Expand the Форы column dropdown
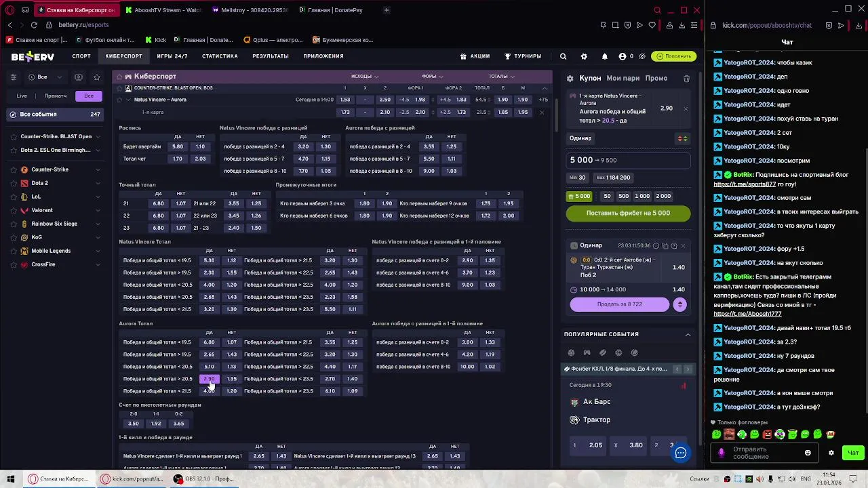Viewport: 868px width, 488px height. (433, 77)
